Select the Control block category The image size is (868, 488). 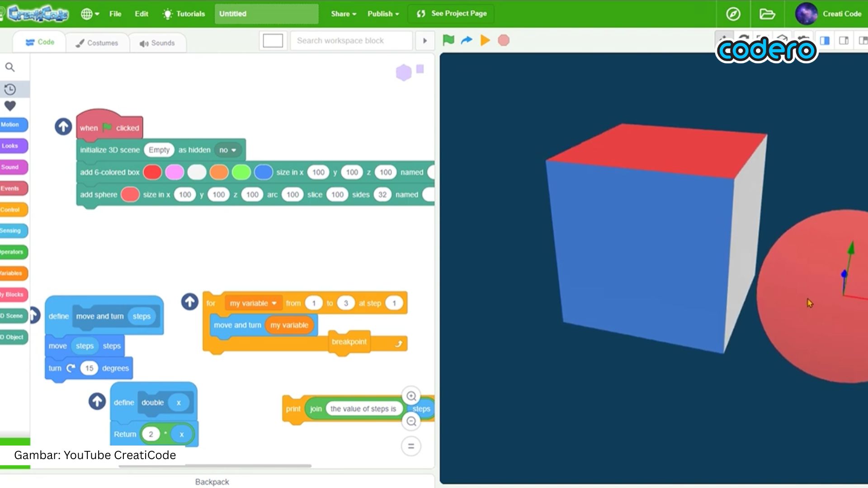tap(13, 210)
